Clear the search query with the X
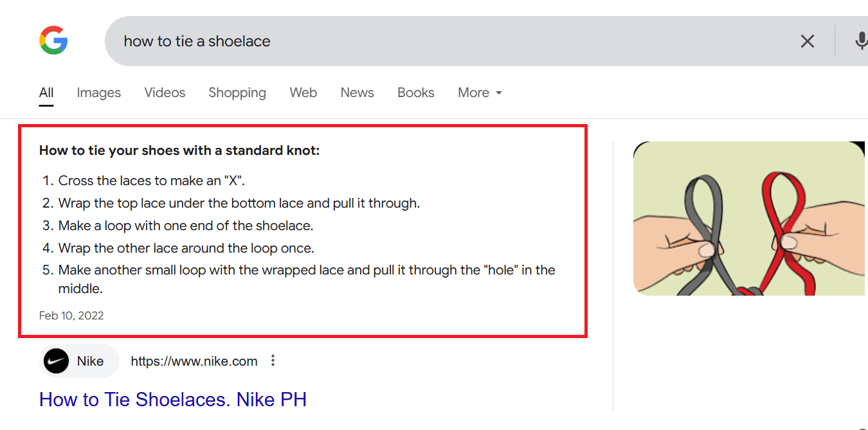The height and width of the screenshot is (430, 868). (x=807, y=41)
